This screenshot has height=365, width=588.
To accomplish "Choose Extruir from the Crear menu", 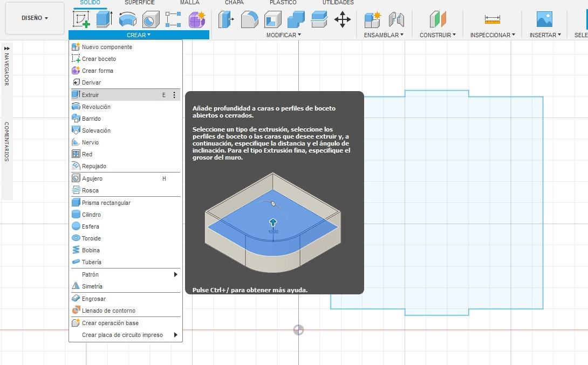I will [126, 95].
